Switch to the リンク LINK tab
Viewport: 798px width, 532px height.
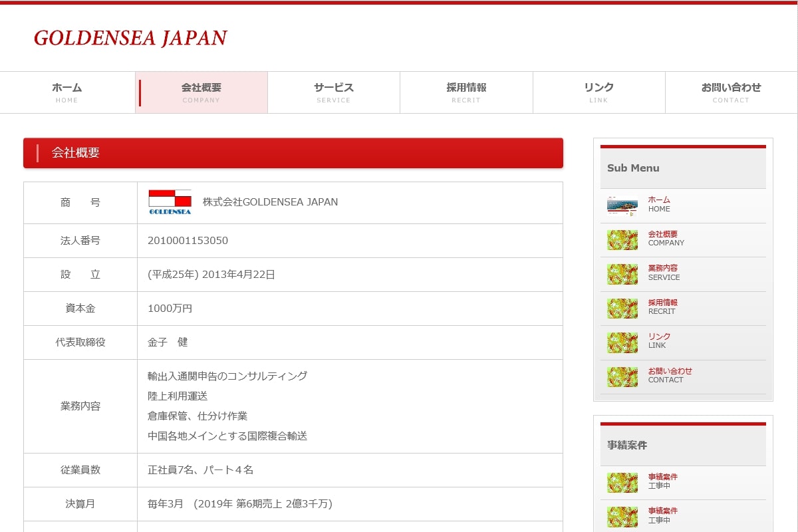click(x=598, y=92)
